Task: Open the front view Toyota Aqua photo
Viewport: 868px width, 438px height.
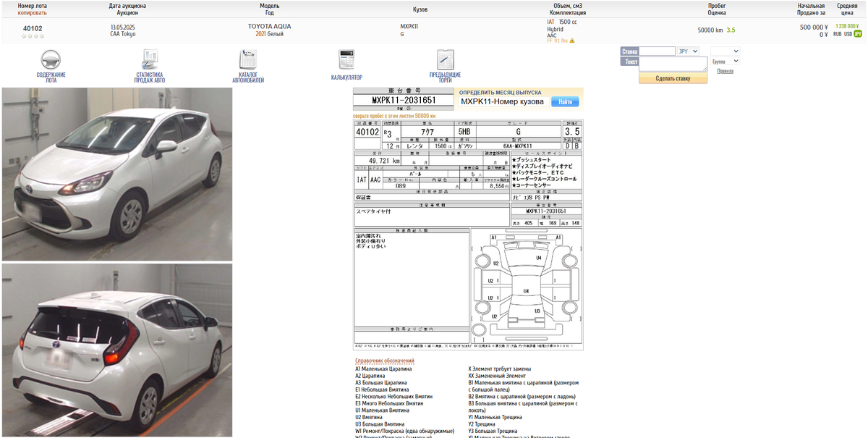Action: coord(117,174)
